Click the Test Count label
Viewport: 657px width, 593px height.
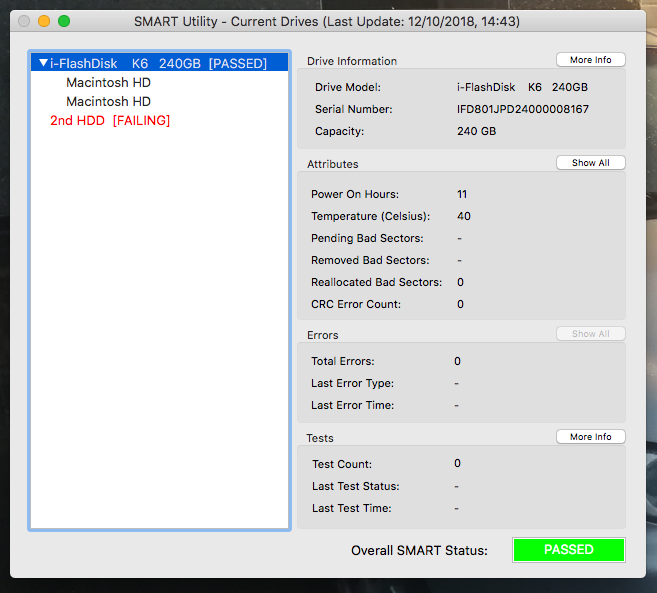(342, 464)
